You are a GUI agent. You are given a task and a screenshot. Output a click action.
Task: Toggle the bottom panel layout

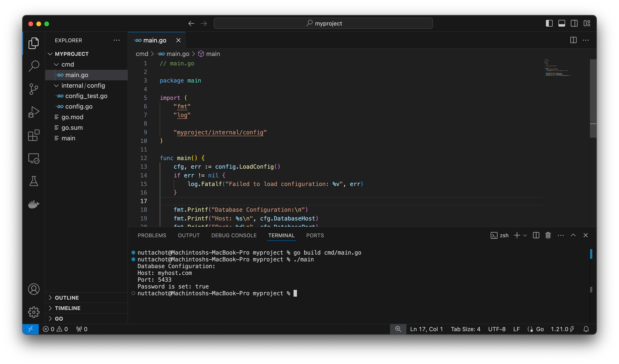click(561, 23)
